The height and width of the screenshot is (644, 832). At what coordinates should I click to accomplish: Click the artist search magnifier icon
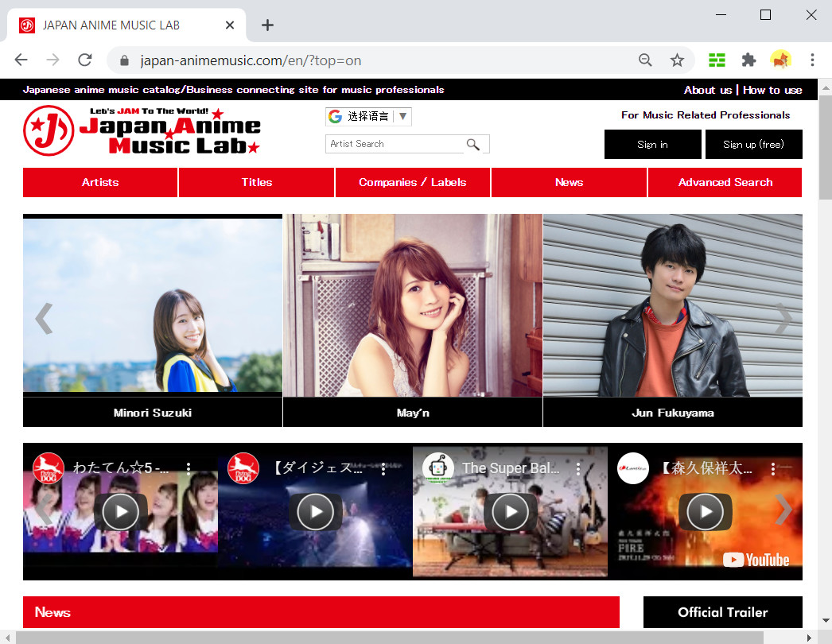pos(474,144)
